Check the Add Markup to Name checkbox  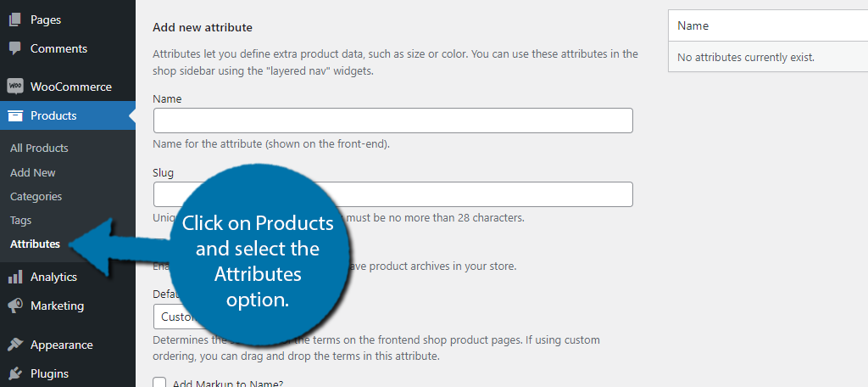point(159,383)
